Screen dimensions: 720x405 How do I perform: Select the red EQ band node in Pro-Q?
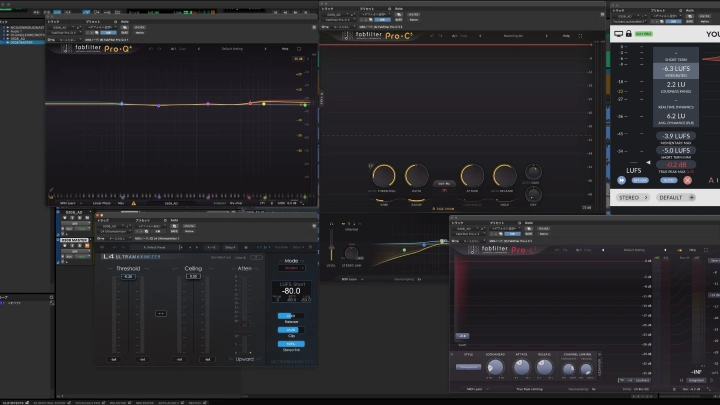pyautogui.click(x=250, y=103)
